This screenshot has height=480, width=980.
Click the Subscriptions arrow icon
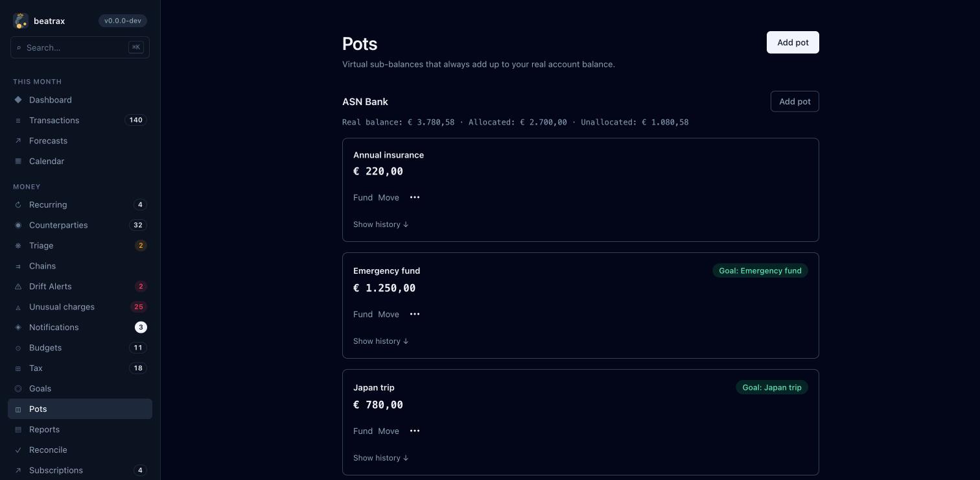click(18, 470)
